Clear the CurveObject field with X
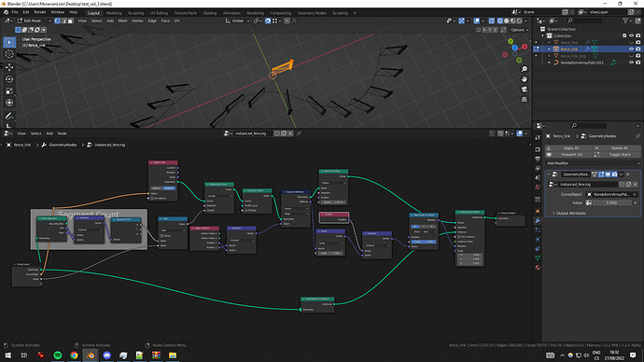Viewport: 644px width, 362px height. 635,194
